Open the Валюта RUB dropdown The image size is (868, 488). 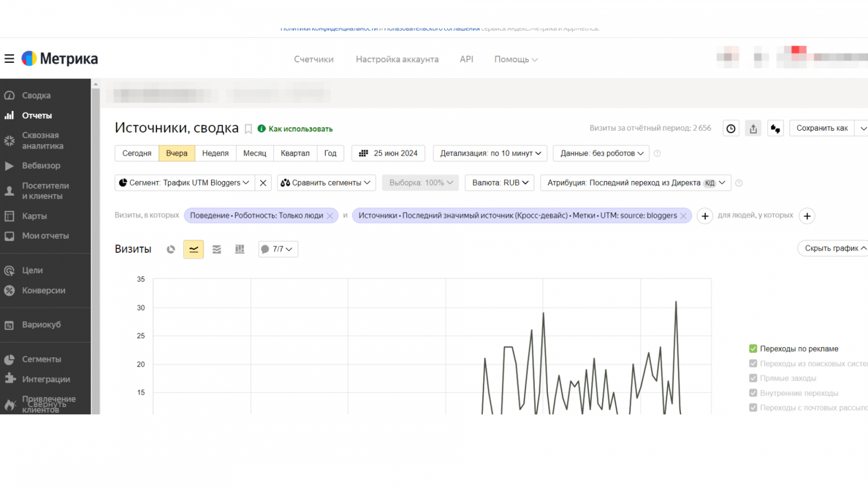tap(500, 183)
